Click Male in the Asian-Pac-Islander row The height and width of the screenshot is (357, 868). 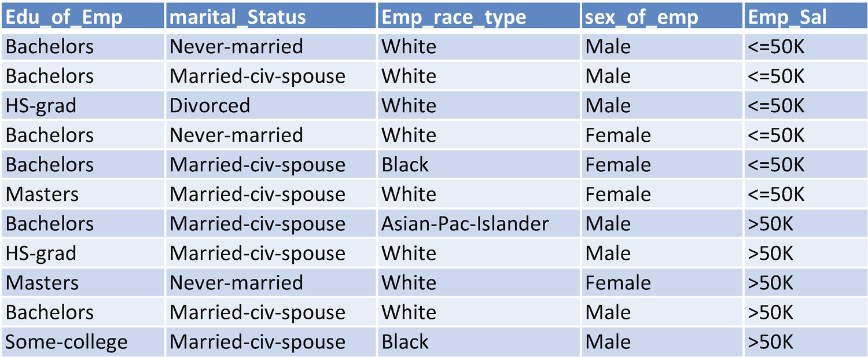click(x=608, y=223)
